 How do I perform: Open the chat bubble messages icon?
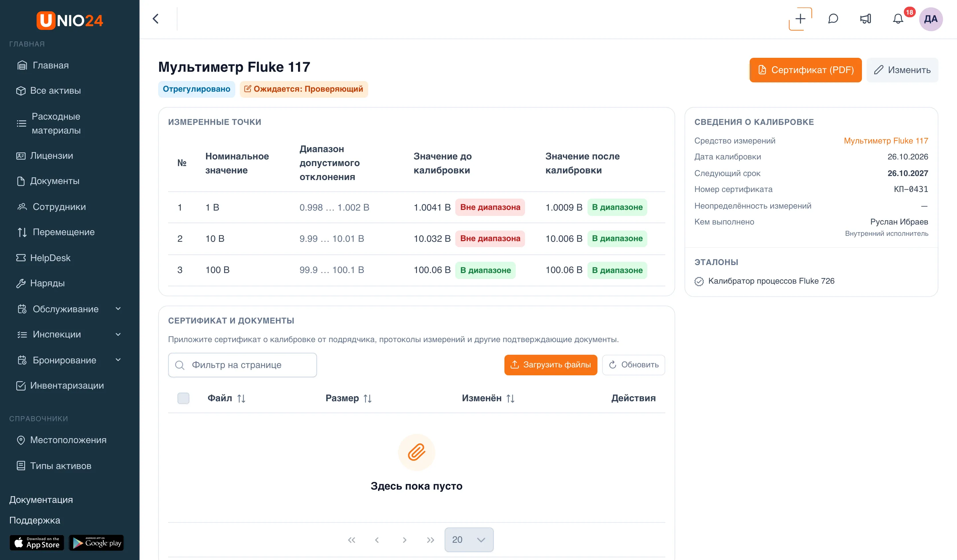coord(833,19)
